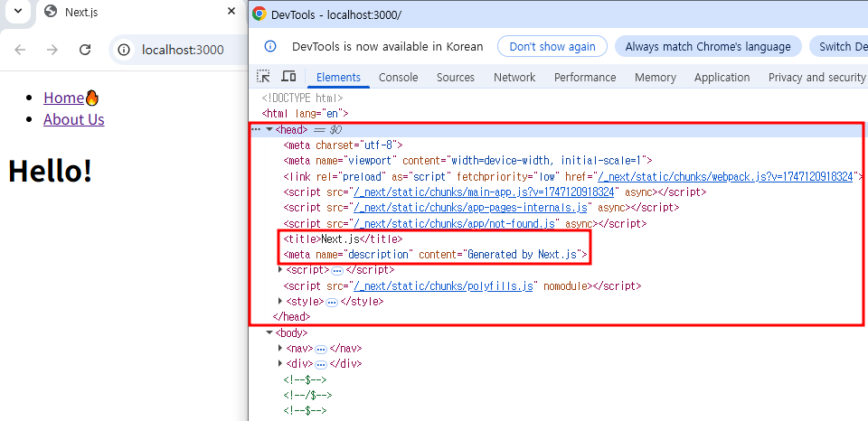
Task: Click Always match Chrome's language button
Action: pos(708,46)
